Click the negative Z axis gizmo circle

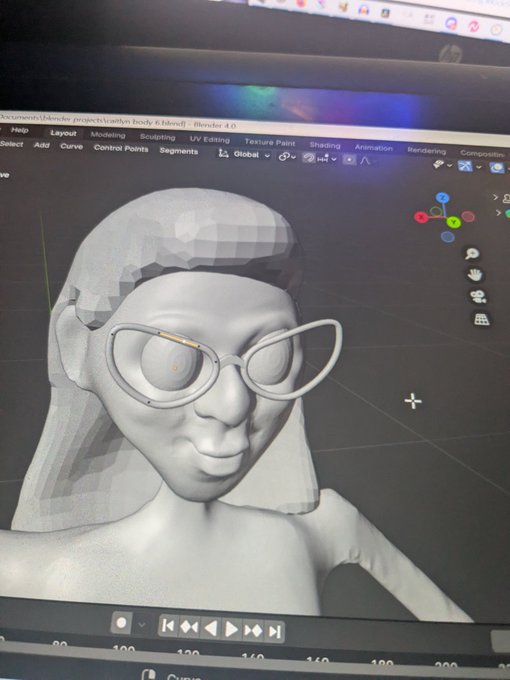(x=448, y=237)
